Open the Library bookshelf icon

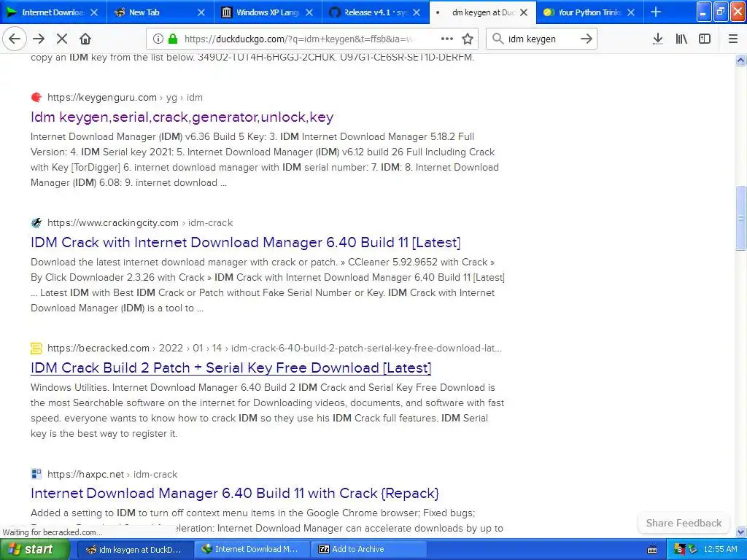[x=681, y=39]
